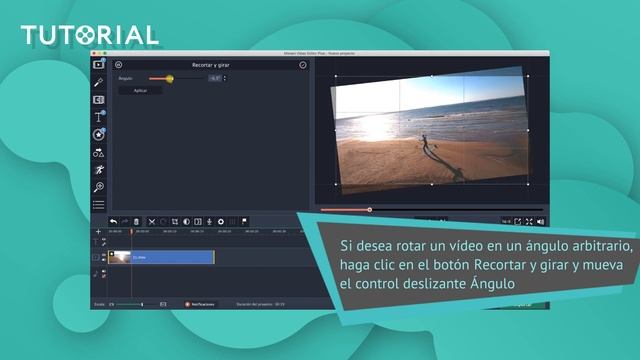
Task: Open the Titles text tab
Action: (98, 117)
